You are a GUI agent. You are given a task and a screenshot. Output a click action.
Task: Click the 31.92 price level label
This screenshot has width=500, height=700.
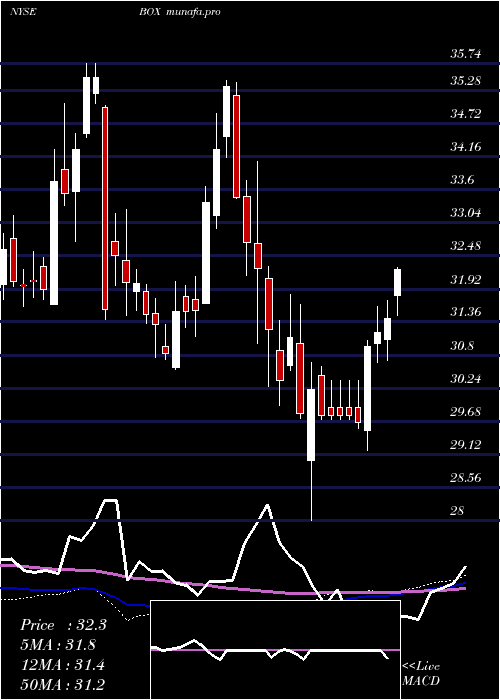pos(466,279)
